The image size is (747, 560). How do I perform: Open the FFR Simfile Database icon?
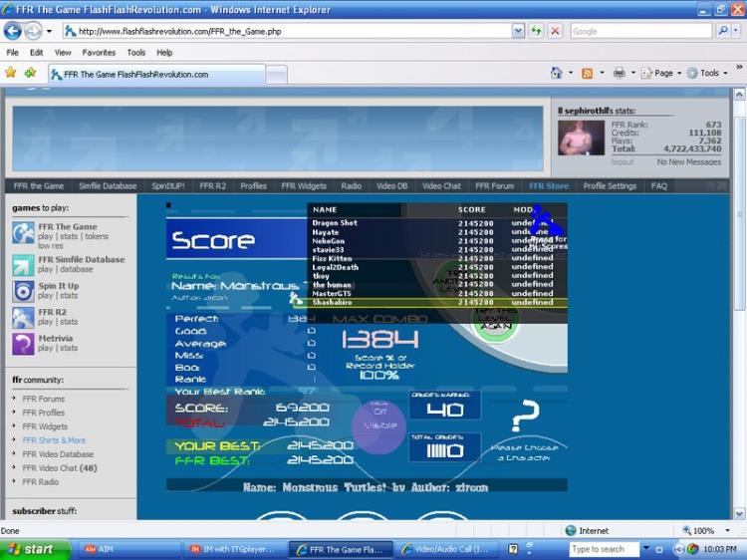pos(23,264)
